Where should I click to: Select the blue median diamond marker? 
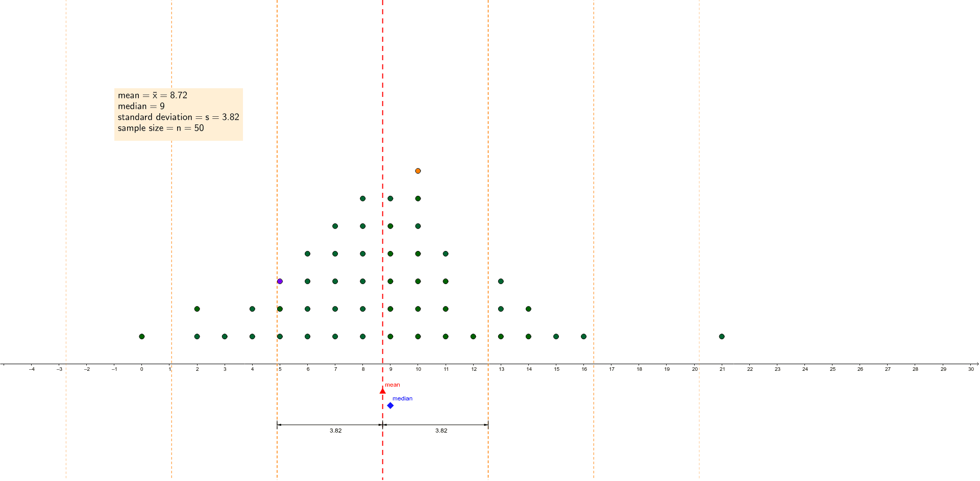click(x=390, y=406)
